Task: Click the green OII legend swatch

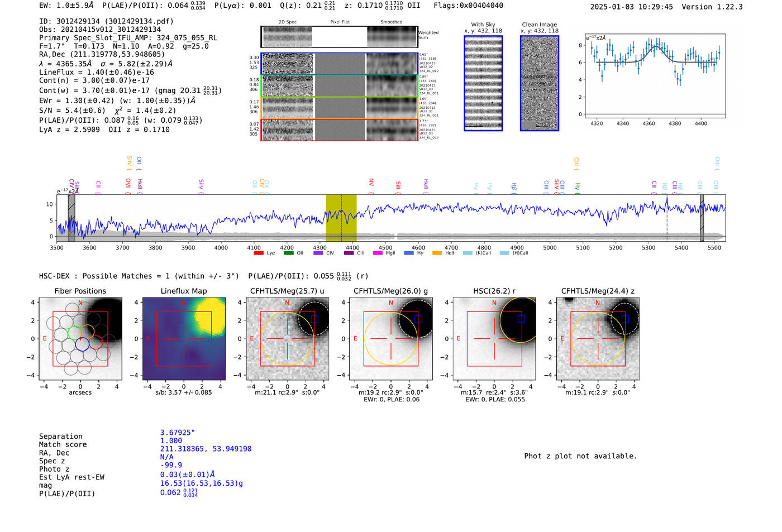Action: (289, 253)
